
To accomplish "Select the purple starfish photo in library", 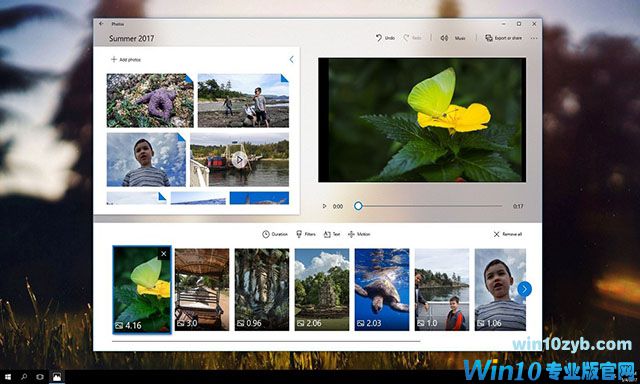I will point(150,100).
